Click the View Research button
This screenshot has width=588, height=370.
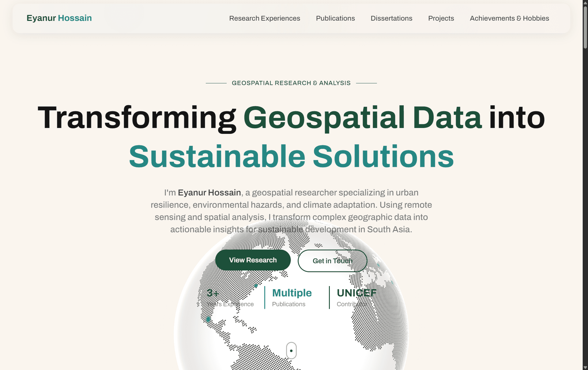click(x=253, y=260)
